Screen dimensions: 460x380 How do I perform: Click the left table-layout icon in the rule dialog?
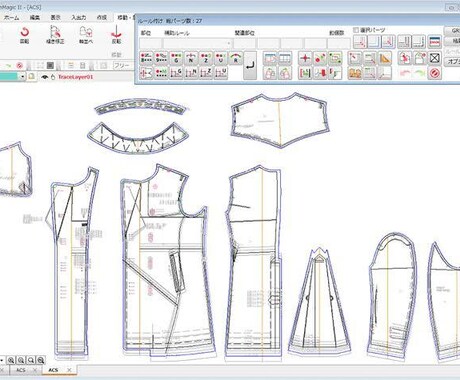pos(270,59)
